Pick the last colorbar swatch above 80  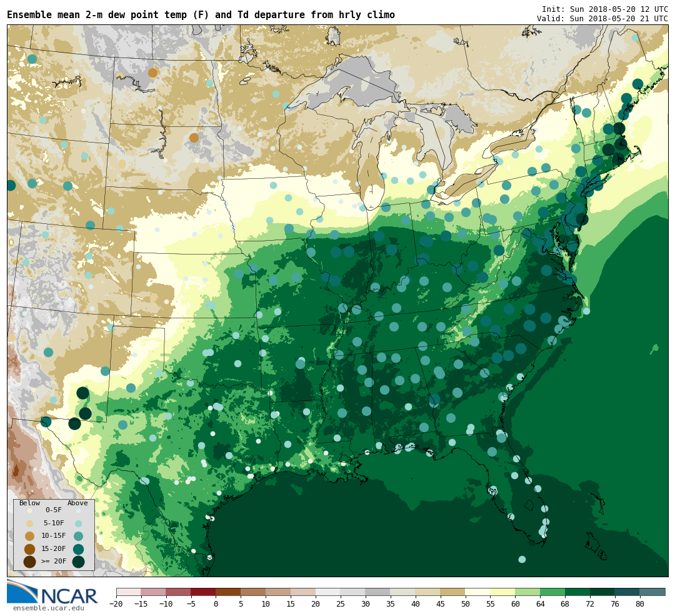(x=652, y=592)
